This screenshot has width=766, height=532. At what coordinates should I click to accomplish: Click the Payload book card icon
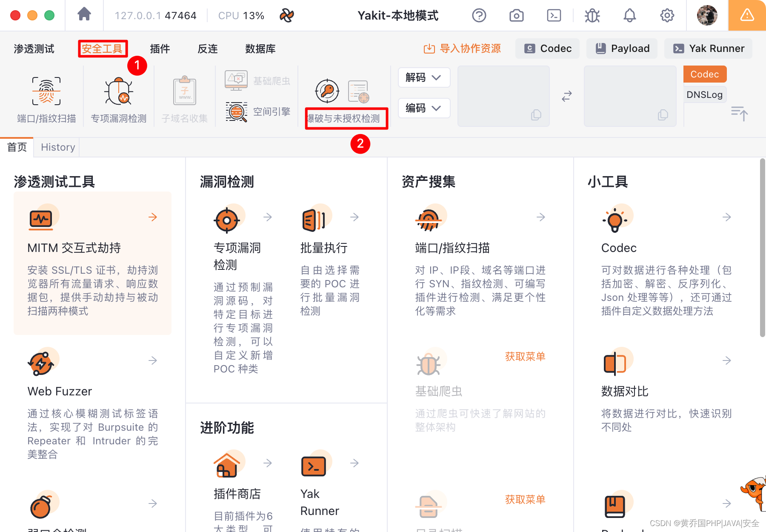tap(615, 506)
